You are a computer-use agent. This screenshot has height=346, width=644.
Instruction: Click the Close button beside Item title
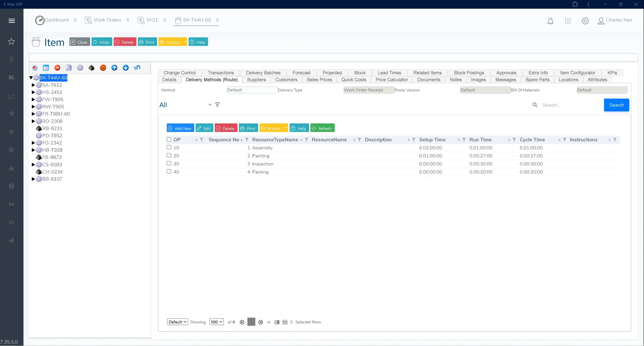[79, 42]
